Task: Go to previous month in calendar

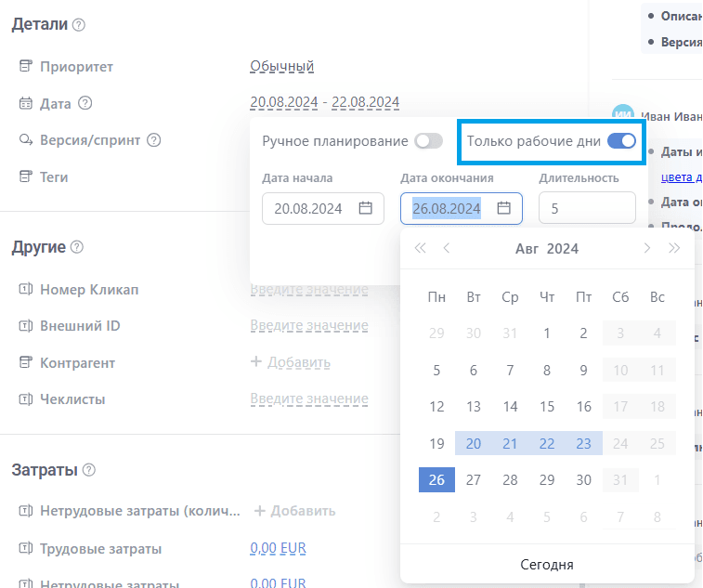Action: click(x=447, y=248)
